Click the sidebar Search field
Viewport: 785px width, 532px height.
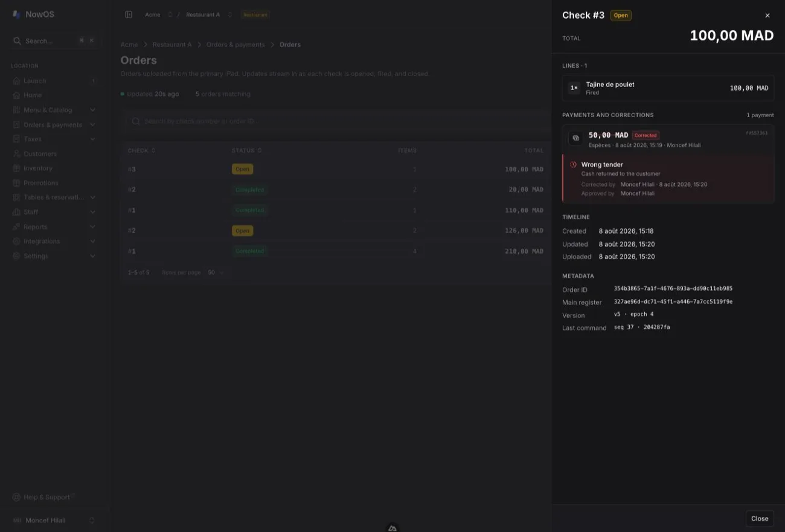(54, 41)
